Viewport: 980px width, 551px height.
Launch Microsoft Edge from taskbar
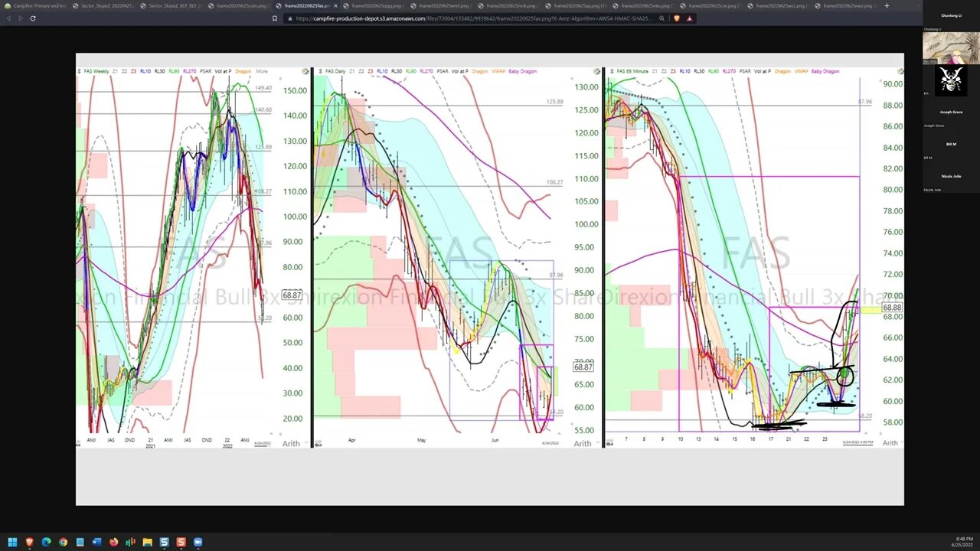point(46,542)
